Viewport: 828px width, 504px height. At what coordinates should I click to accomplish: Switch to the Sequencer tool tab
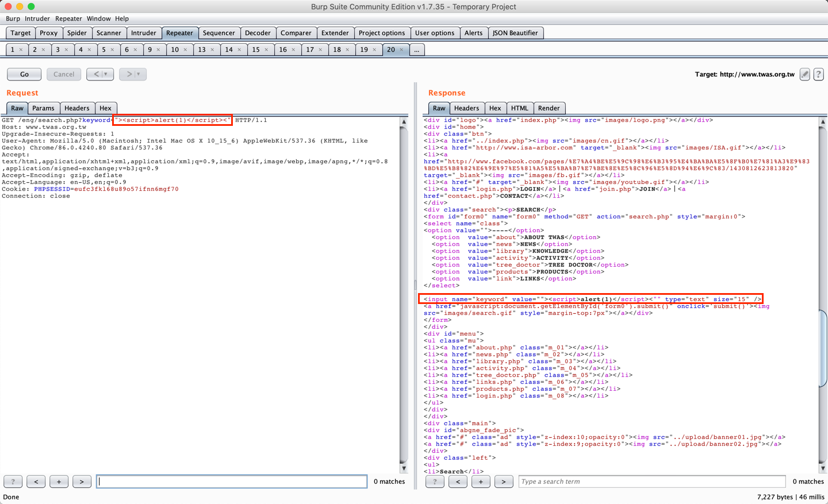219,33
